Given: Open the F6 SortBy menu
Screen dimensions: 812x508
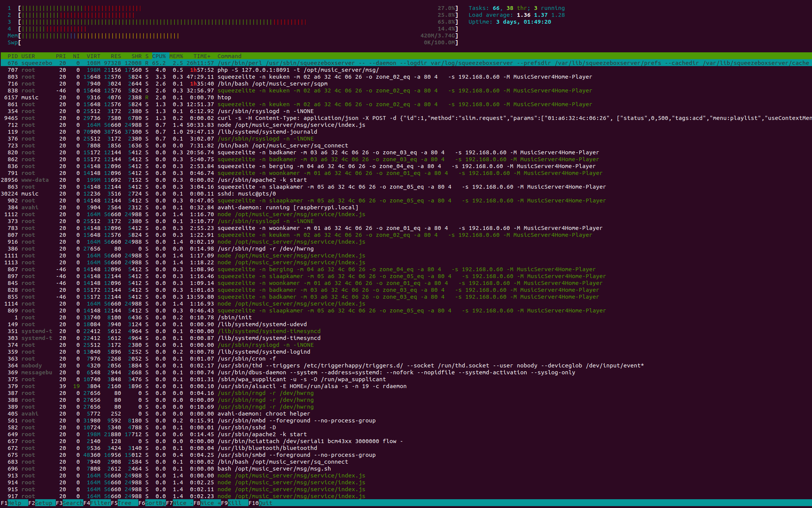Looking at the screenshot, I should click(155, 503).
